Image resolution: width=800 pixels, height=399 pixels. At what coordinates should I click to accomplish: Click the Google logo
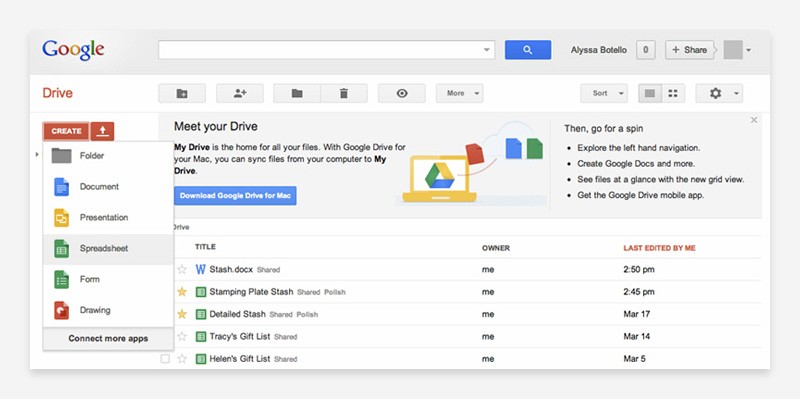coord(73,50)
